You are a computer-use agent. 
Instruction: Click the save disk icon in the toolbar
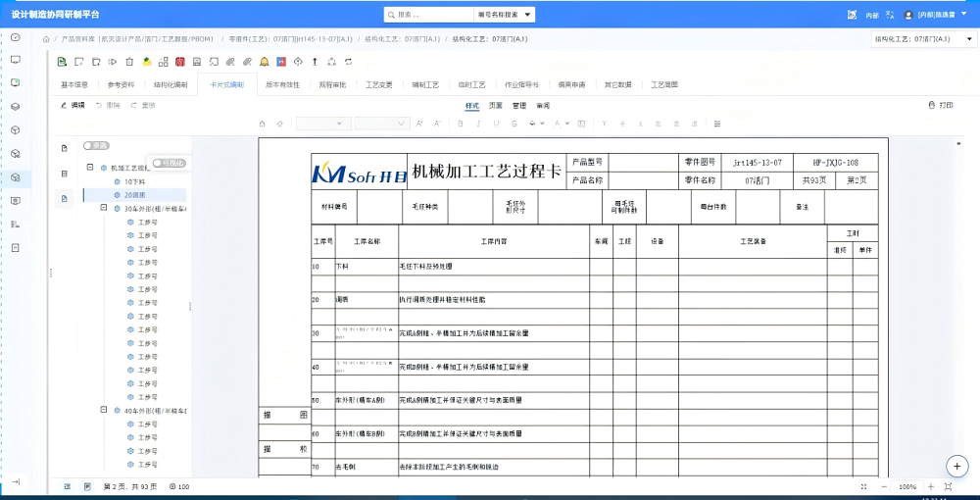[197, 62]
